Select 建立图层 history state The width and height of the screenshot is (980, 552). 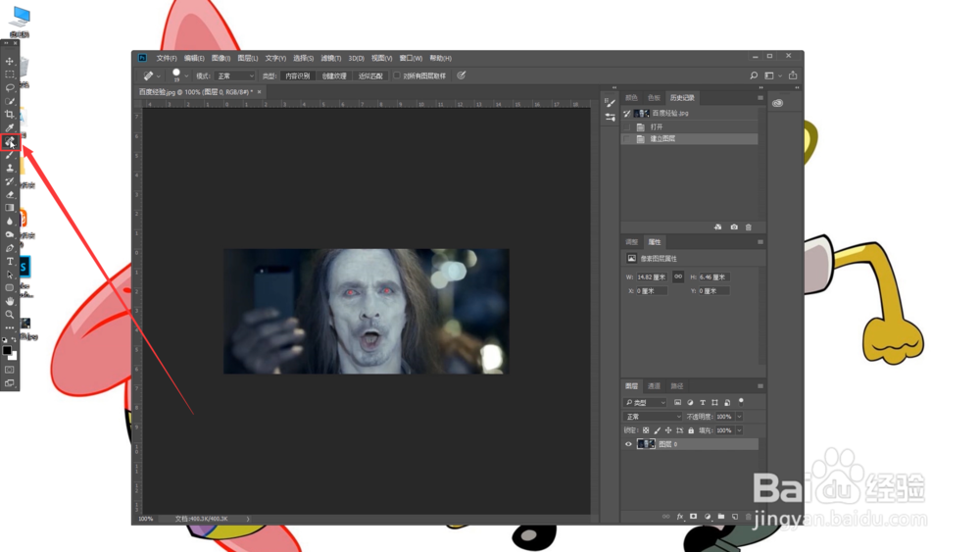(689, 139)
